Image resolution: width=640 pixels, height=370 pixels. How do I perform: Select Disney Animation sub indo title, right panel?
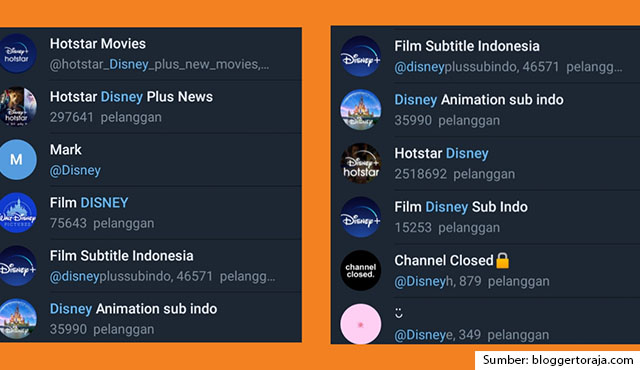point(479,100)
